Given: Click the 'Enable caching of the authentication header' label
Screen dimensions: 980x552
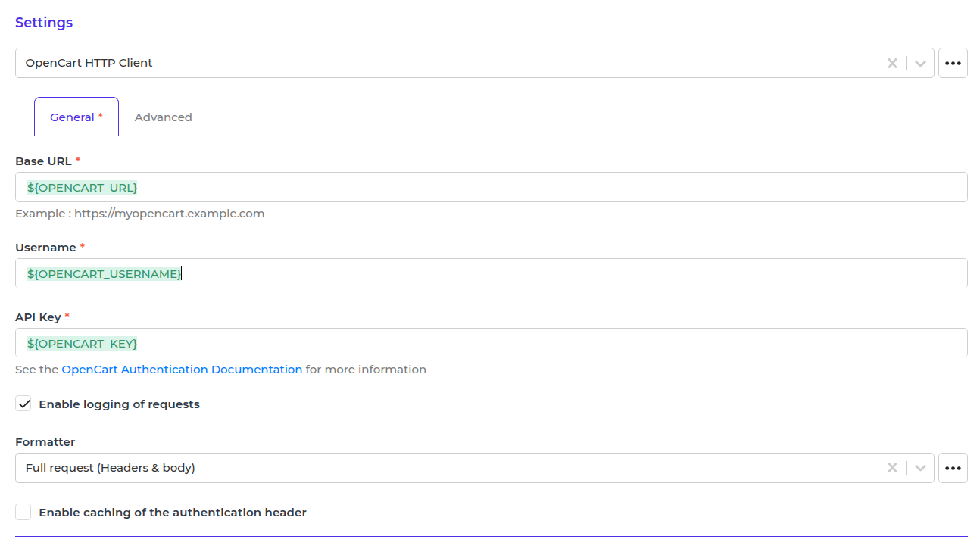Looking at the screenshot, I should pos(173,513).
